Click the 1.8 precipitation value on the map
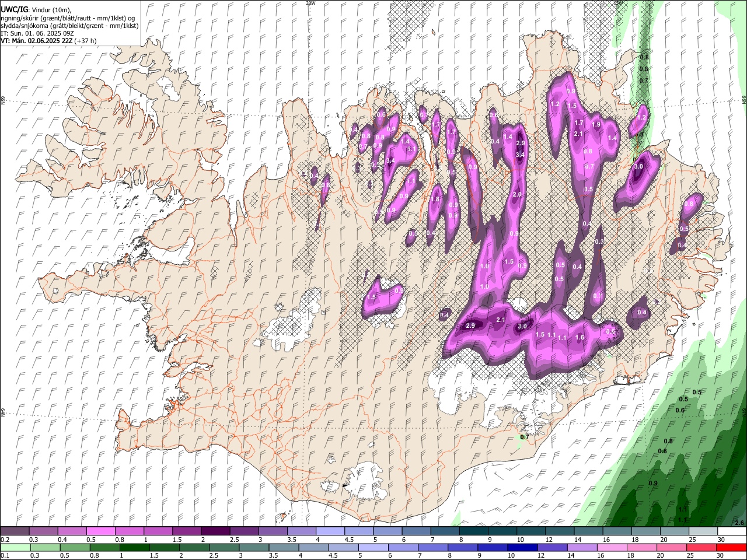The image size is (747, 560). [x=434, y=199]
